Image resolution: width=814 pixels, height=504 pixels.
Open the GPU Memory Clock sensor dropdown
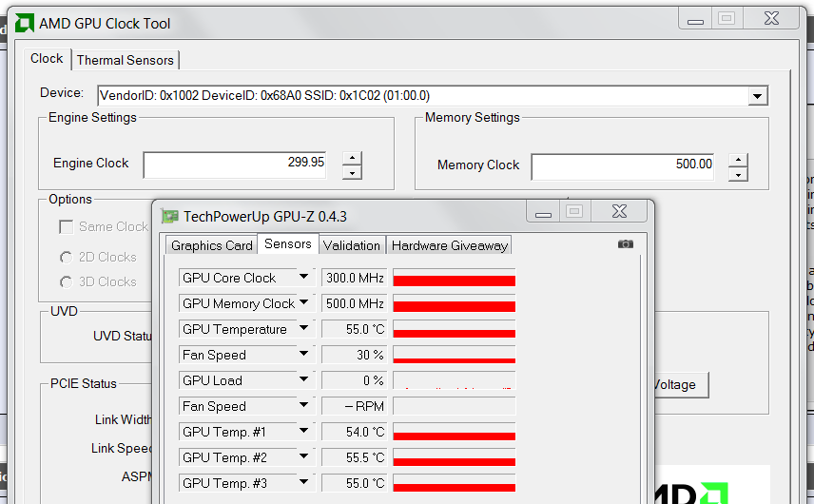(303, 302)
